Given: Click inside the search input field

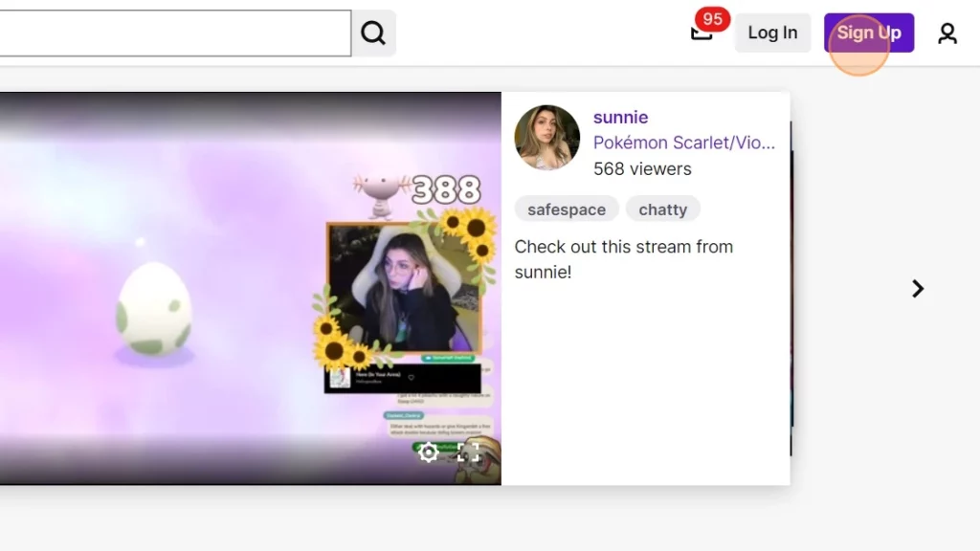Looking at the screenshot, I should (175, 33).
